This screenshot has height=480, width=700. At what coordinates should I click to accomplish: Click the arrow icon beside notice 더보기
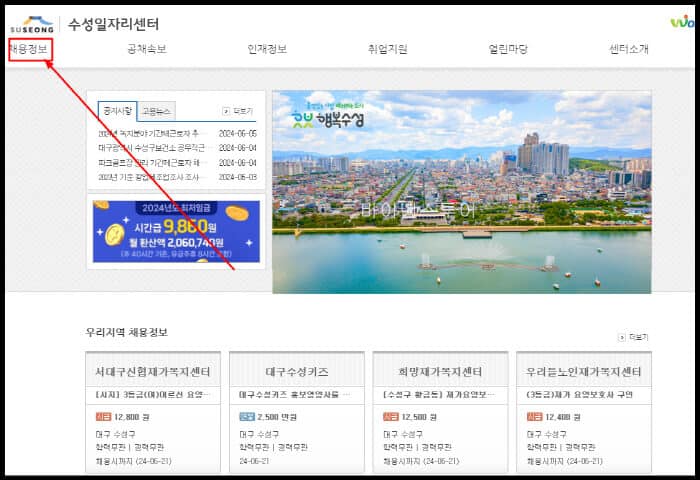(226, 111)
